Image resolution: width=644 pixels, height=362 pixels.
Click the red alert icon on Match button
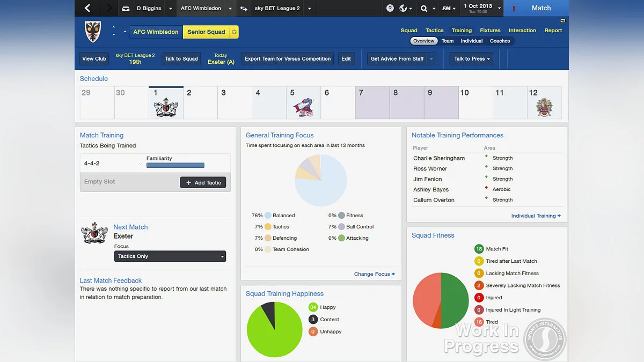[x=514, y=8]
